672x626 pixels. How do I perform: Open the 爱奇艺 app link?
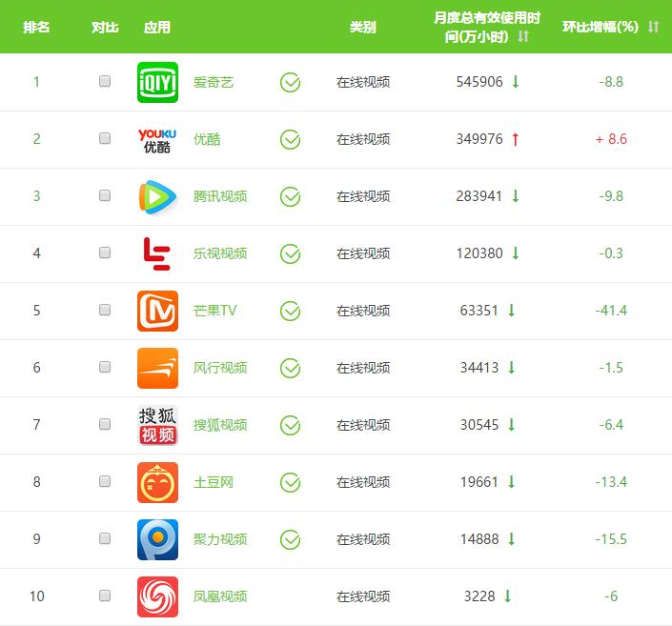click(x=213, y=82)
